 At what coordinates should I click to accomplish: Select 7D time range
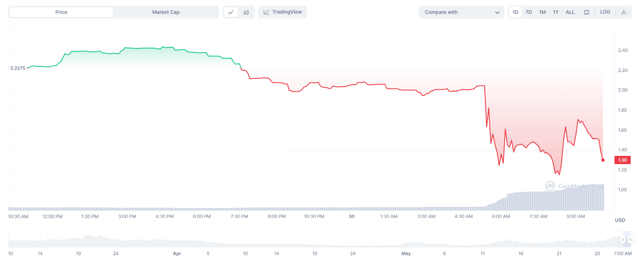[529, 12]
